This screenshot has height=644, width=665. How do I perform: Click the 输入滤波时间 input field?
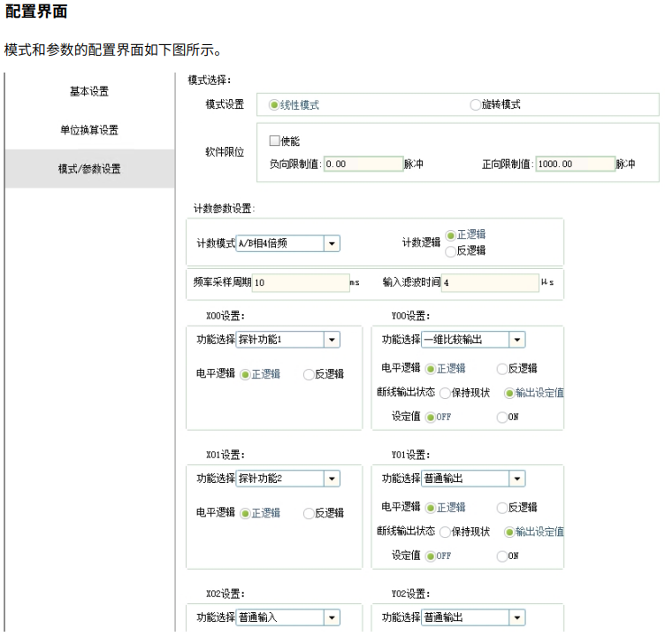coord(490,282)
